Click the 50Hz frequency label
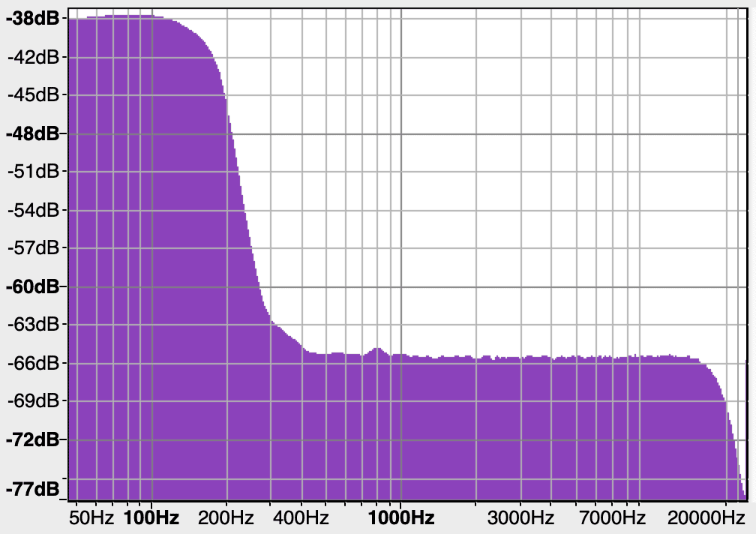Screen dimensions: 756x534 click(91, 518)
